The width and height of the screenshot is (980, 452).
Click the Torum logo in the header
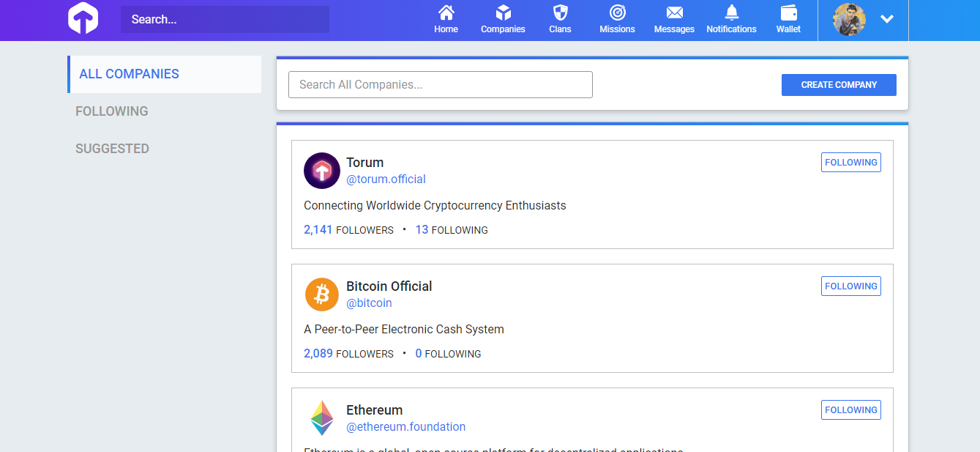(83, 19)
